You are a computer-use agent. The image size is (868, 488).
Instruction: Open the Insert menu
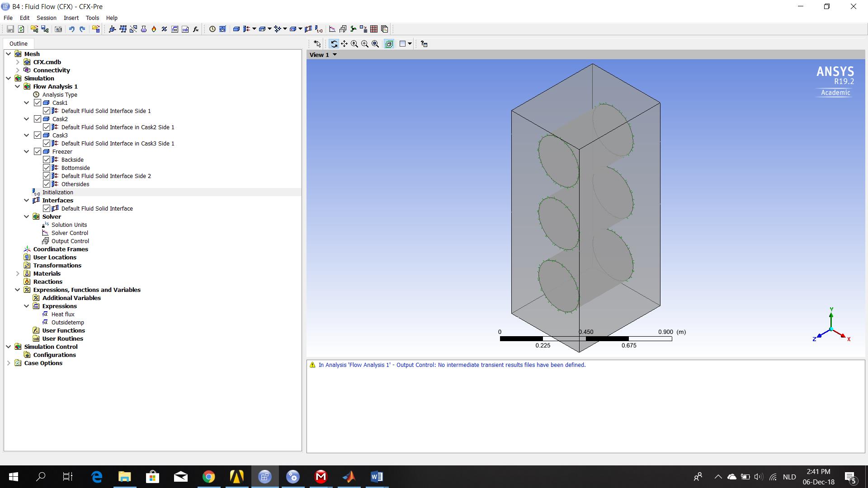pyautogui.click(x=71, y=18)
